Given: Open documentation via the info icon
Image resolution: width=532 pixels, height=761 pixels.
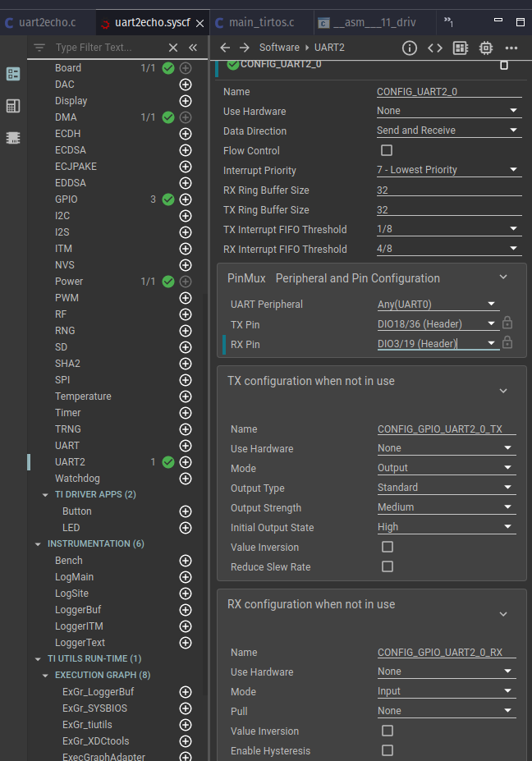Looking at the screenshot, I should tap(409, 48).
